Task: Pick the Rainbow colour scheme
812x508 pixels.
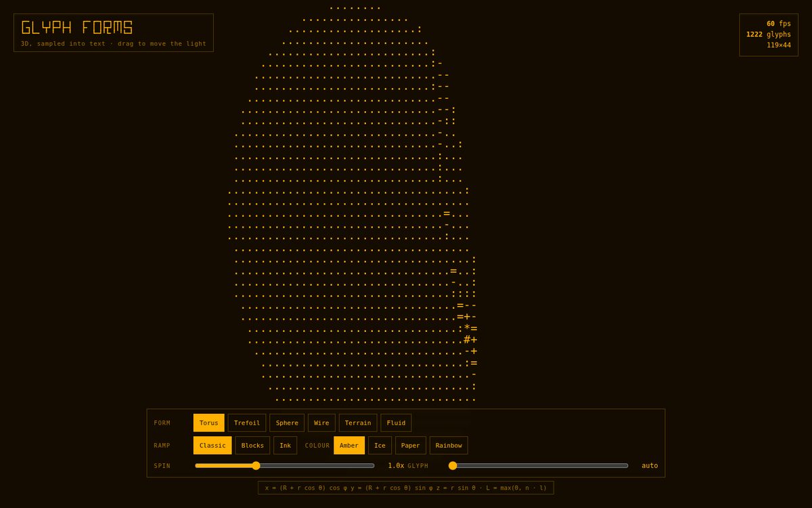Action: tap(449, 445)
